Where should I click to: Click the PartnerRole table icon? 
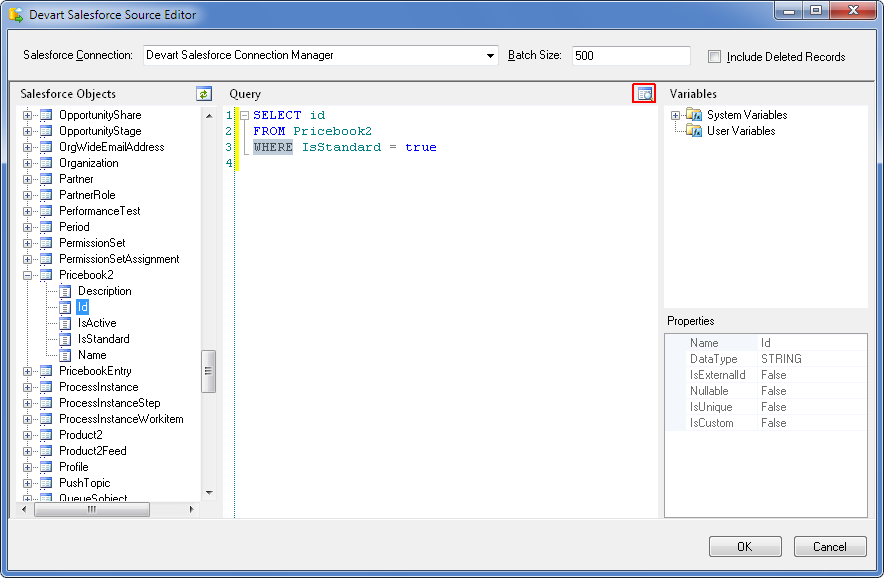(46, 195)
